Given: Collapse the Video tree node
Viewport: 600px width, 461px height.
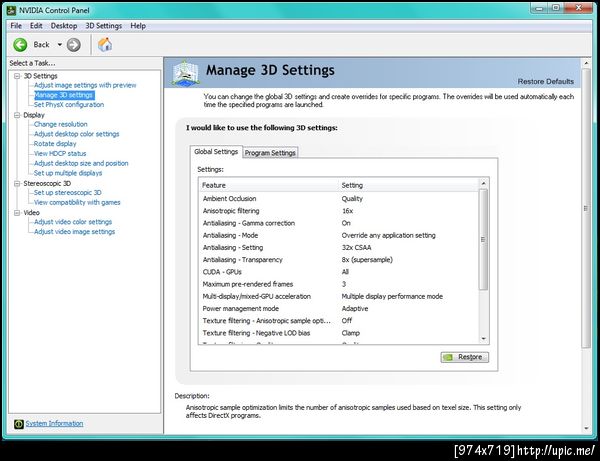Looking at the screenshot, I should 17,212.
